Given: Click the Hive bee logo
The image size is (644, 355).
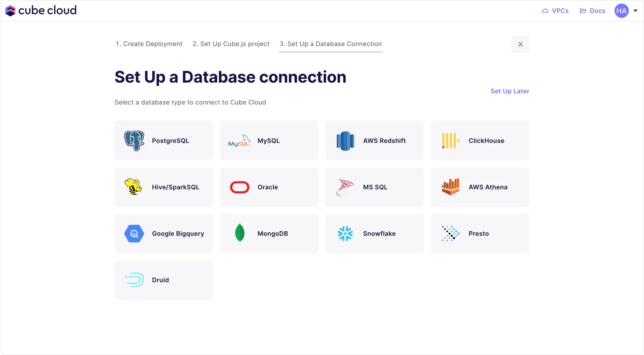Looking at the screenshot, I should coord(133,187).
